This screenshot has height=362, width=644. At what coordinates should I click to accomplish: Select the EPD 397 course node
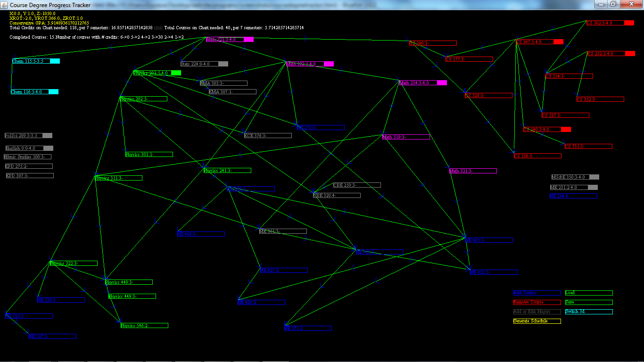(30, 176)
